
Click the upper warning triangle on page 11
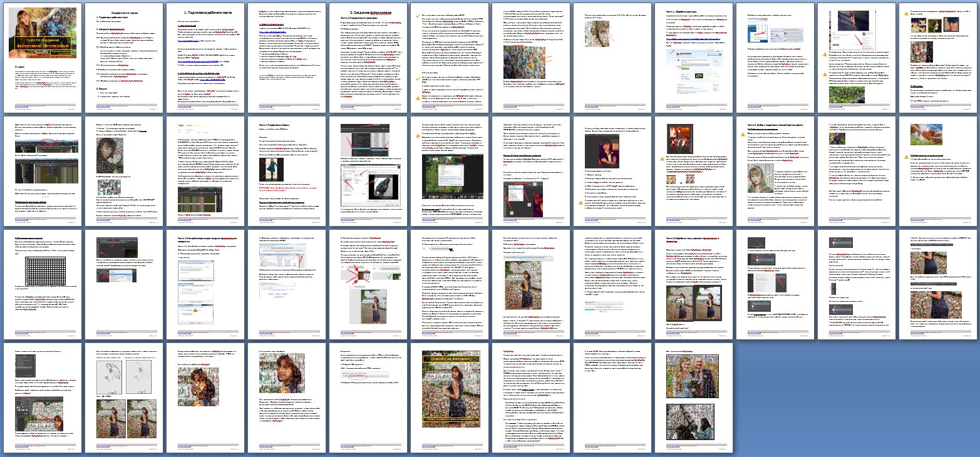pyautogui.click(x=825, y=56)
